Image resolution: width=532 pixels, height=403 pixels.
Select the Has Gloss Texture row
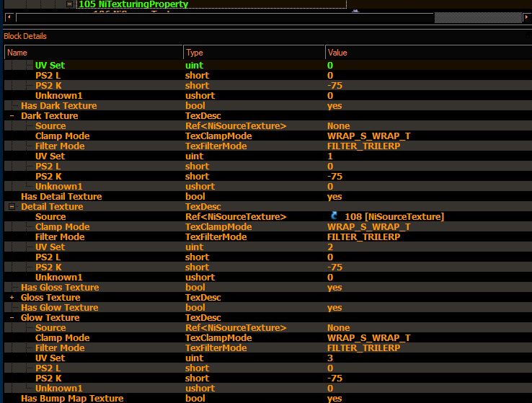[268, 288]
